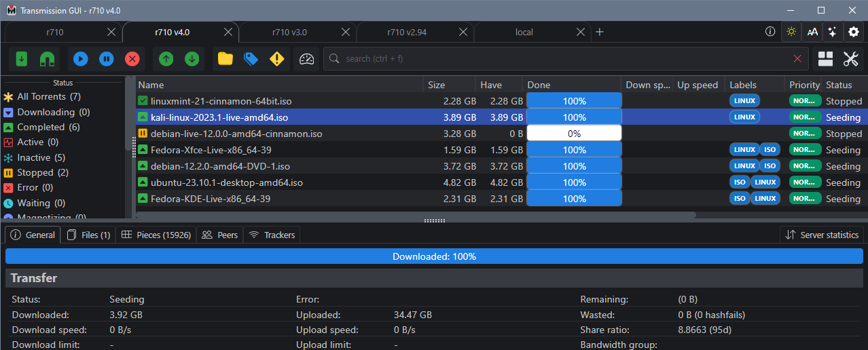Open the gear settings icon
Screen dimensions: 868x350
[853, 31]
